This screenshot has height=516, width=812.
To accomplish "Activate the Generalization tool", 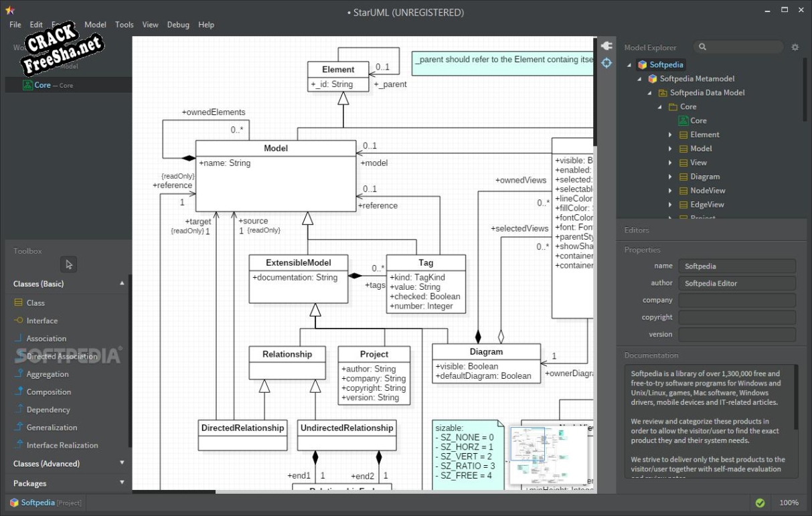I will tap(52, 428).
